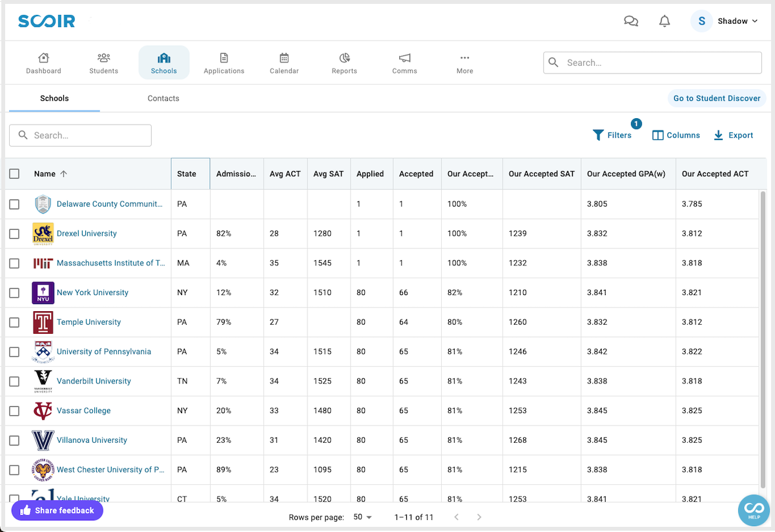Click the Scoir logo
This screenshot has height=532, width=775.
pos(46,21)
